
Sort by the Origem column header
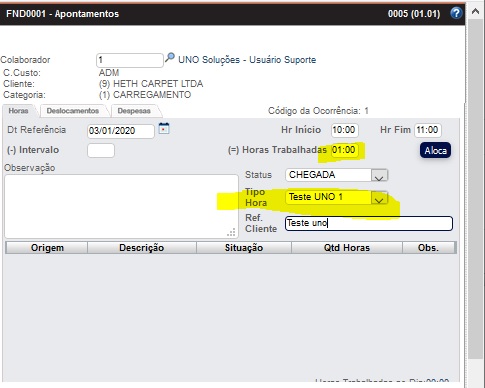pos(47,248)
